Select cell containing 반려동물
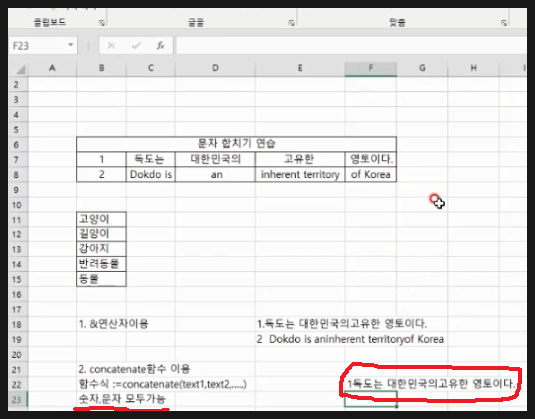Viewport: 535px width, 419px height. [101, 264]
